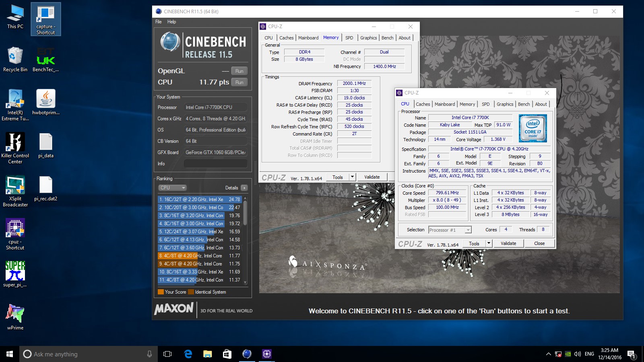
Task: Expand Tools dropdown arrow in memory CPU-Z window
Action: [352, 177]
